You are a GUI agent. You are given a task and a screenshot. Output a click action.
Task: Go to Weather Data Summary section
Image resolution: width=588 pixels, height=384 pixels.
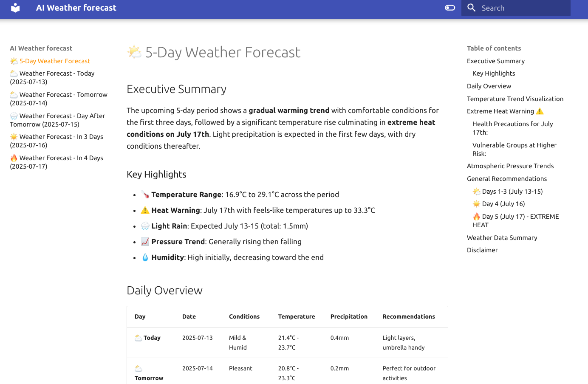pos(502,238)
